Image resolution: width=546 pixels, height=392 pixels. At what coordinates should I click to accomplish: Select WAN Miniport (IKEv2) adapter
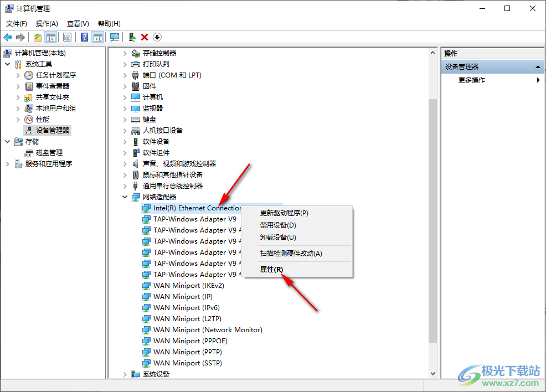click(x=189, y=286)
